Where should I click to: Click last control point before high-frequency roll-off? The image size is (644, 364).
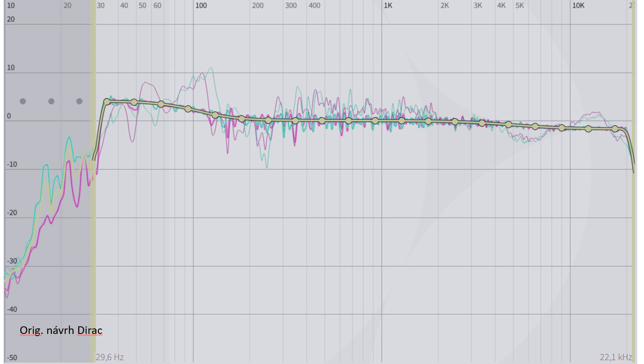point(615,129)
